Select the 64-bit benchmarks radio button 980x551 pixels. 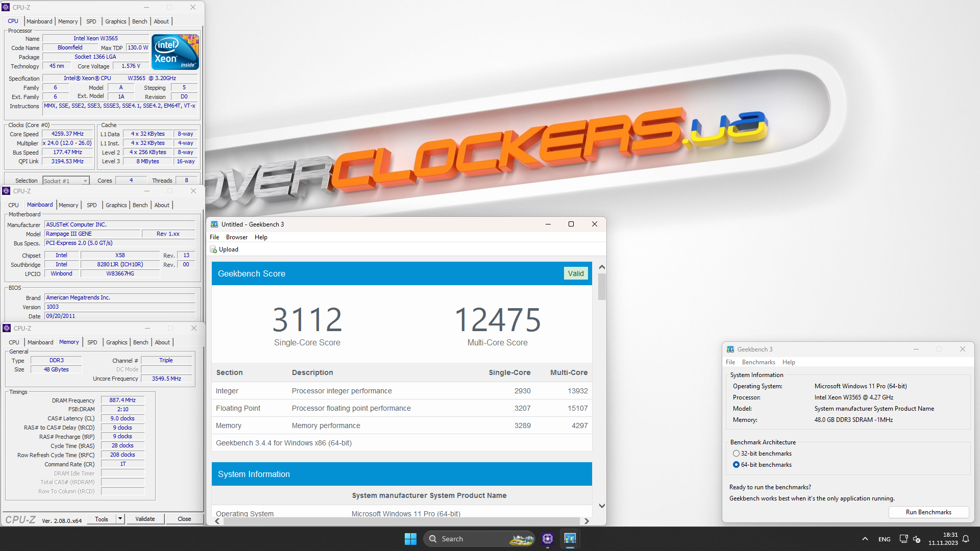[736, 465]
